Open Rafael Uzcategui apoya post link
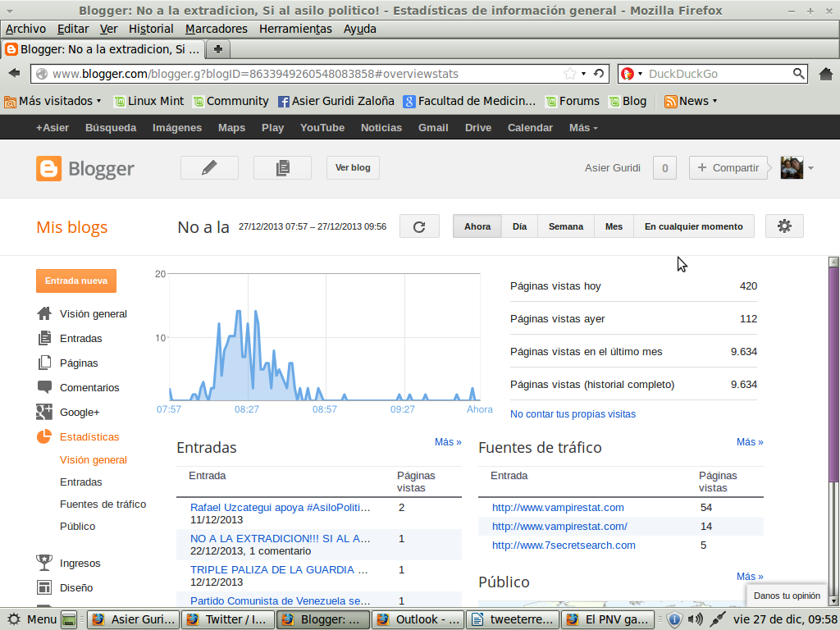 click(x=281, y=507)
